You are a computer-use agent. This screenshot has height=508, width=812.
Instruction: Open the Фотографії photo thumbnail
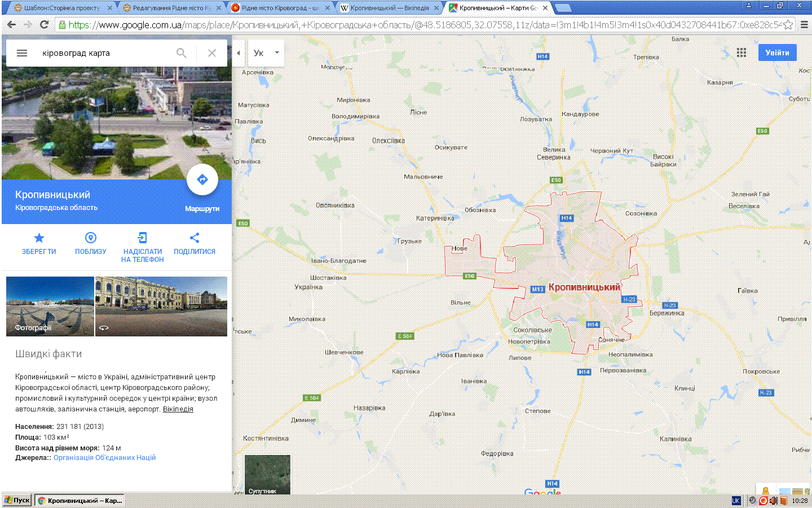(x=50, y=306)
